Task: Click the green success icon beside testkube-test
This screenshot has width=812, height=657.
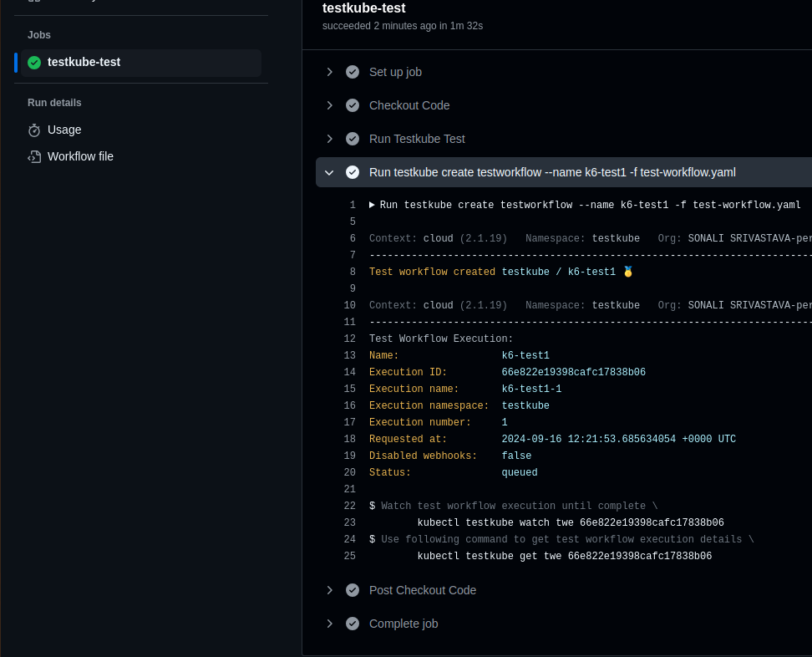Action: (x=34, y=63)
